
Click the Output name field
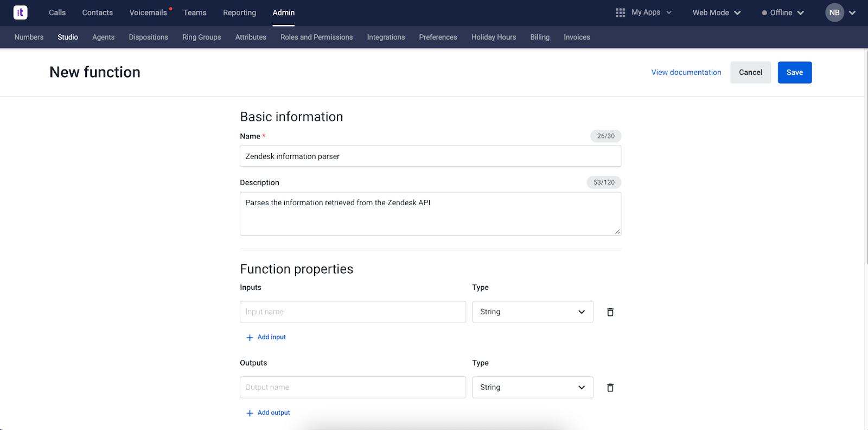pyautogui.click(x=353, y=387)
